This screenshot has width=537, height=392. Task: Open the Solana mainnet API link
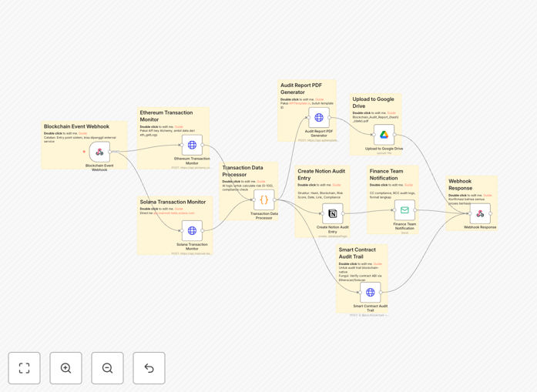[174, 213]
